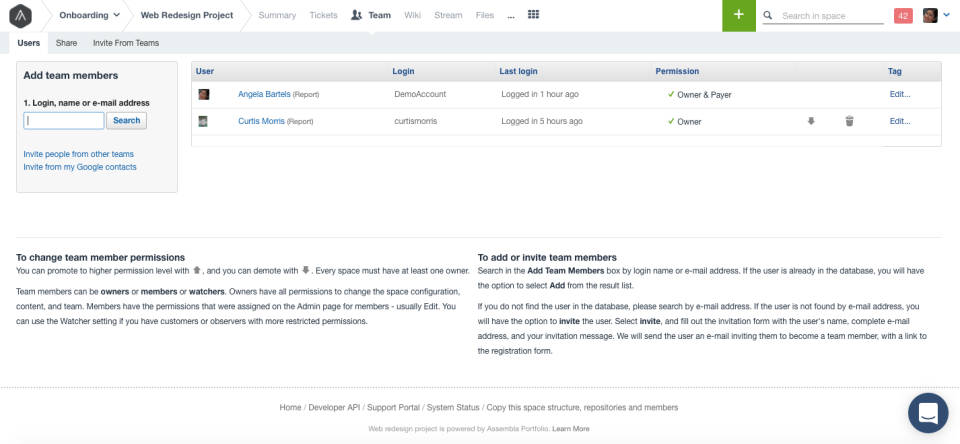Click the green plus add button
The image size is (960, 444).
pos(738,15)
